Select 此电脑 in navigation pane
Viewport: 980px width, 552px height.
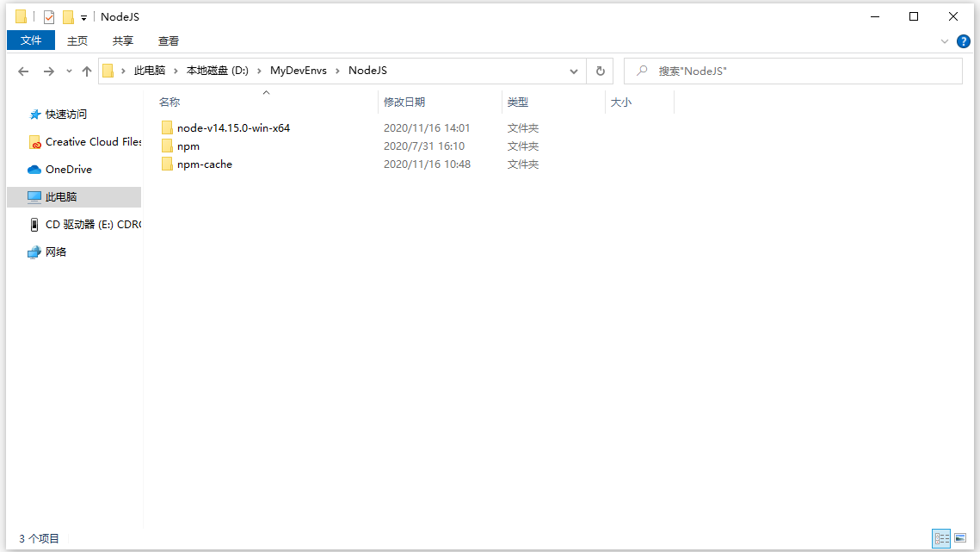(x=74, y=197)
